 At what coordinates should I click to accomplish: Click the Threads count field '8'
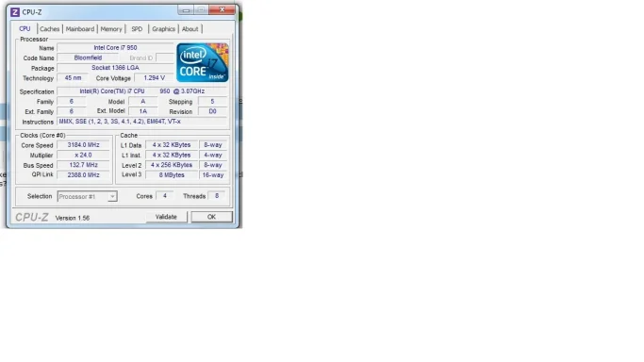coord(217,196)
